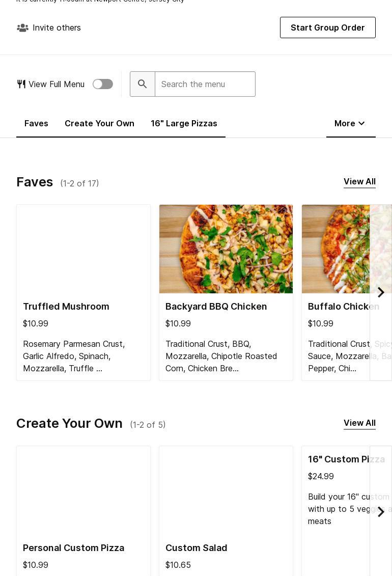The width and height of the screenshot is (392, 576).
Task: Click the Invite others people icon
Action: tap(22, 28)
